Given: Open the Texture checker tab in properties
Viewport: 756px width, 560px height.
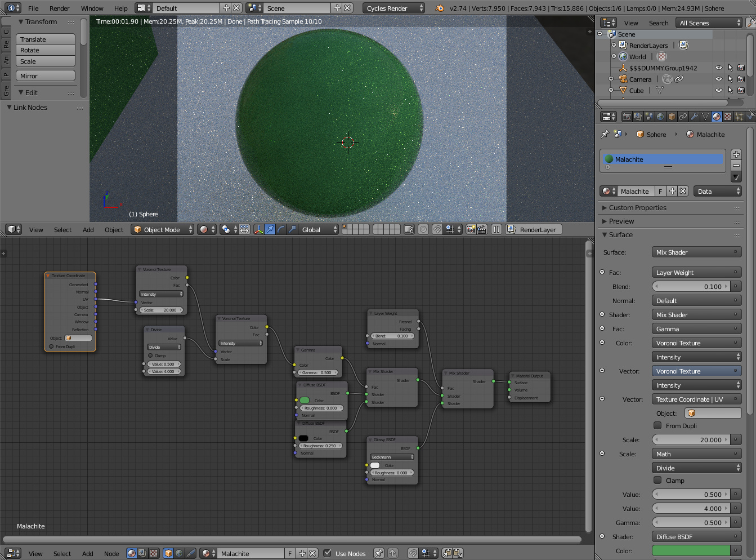Looking at the screenshot, I should (728, 117).
